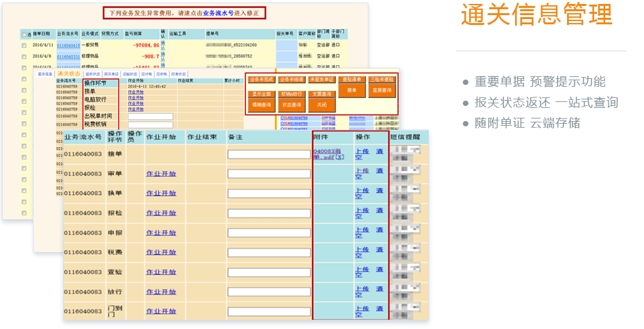Click 作业开始 in the 查验 row
The image size is (644, 329).
click(161, 272)
